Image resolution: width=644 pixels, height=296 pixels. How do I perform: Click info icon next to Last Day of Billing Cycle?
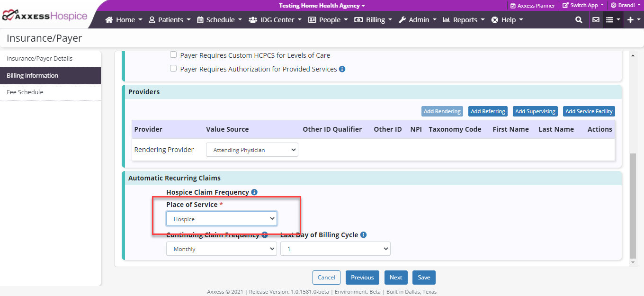[363, 235]
